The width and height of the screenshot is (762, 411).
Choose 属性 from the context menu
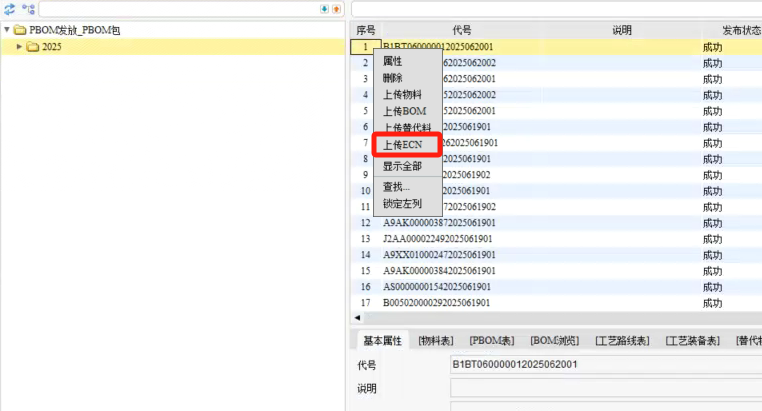click(393, 61)
